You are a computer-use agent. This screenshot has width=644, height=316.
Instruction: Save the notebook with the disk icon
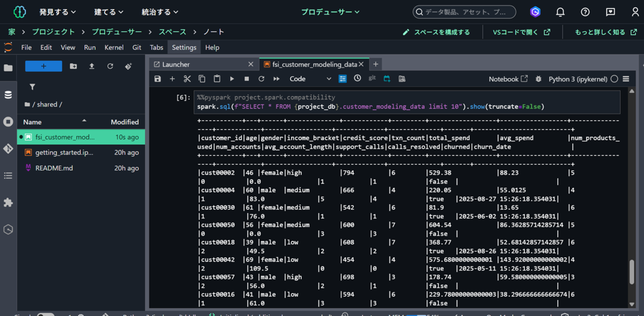(x=157, y=79)
